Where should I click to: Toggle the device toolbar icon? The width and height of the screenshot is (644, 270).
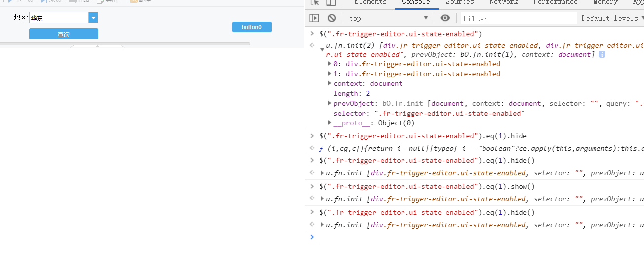tap(331, 2)
